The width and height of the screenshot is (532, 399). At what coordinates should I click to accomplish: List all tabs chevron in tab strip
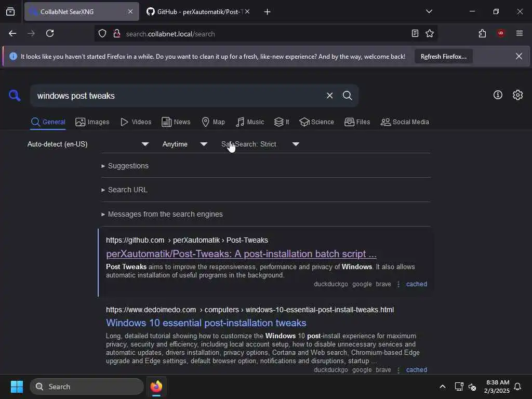pos(429,11)
